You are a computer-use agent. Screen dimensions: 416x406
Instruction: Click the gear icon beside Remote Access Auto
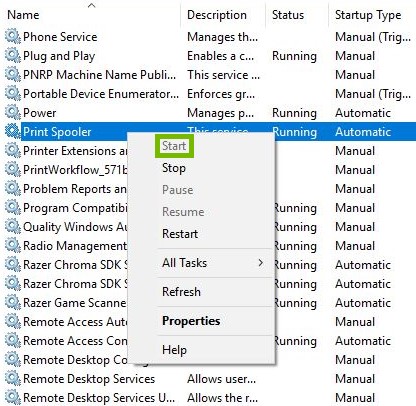click(13, 321)
